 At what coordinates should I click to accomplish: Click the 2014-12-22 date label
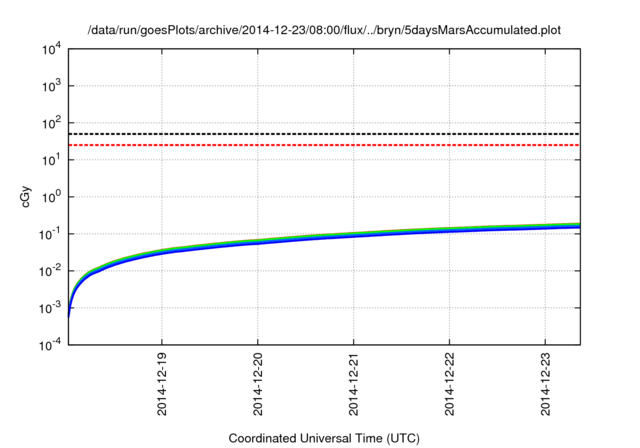[x=449, y=384]
